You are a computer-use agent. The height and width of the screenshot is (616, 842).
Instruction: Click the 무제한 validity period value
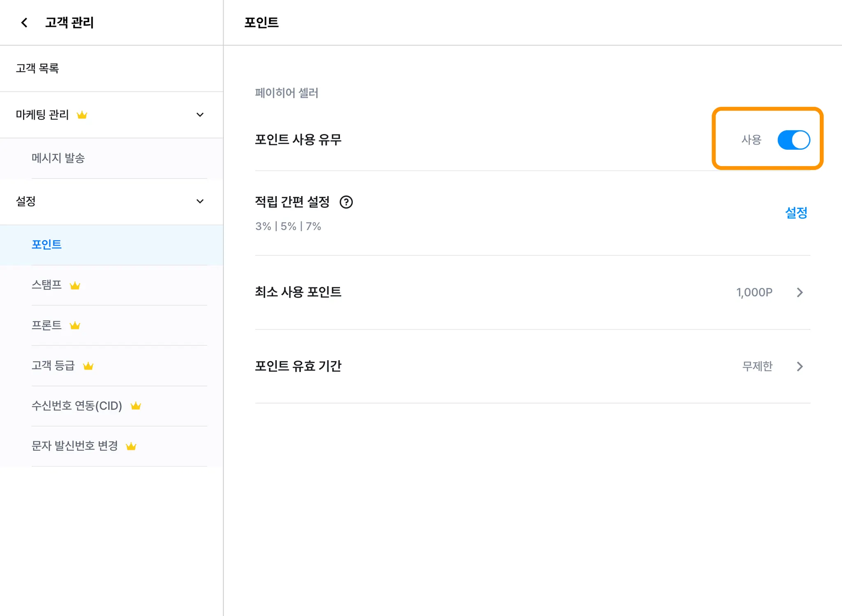point(757,366)
